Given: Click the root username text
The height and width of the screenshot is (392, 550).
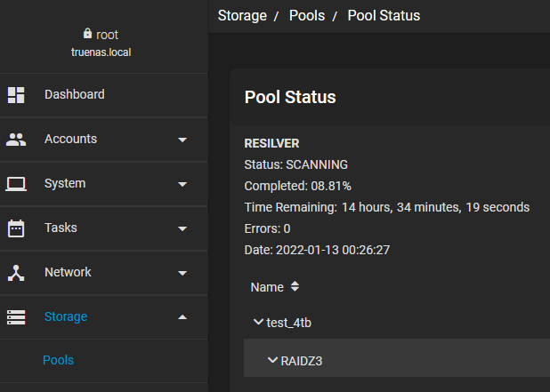Looking at the screenshot, I should click(x=107, y=35).
